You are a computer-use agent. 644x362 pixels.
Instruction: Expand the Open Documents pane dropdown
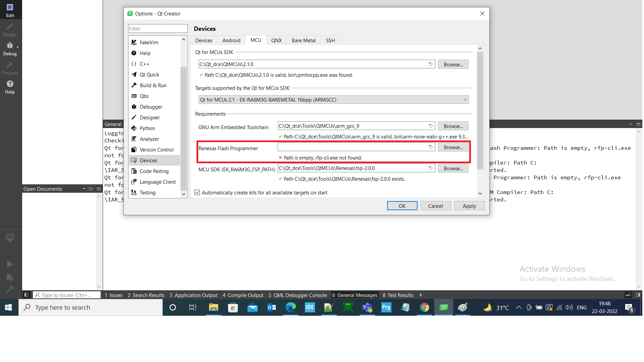(84, 189)
